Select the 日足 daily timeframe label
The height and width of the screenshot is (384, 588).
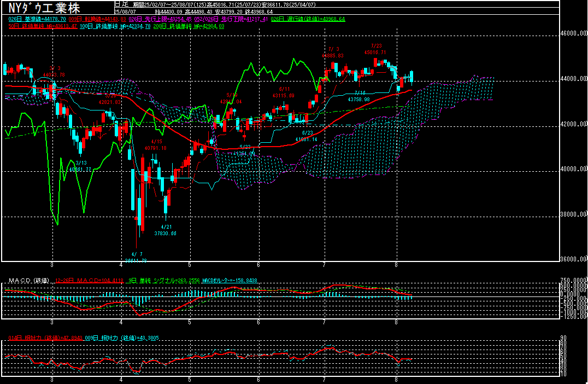tap(121, 4)
